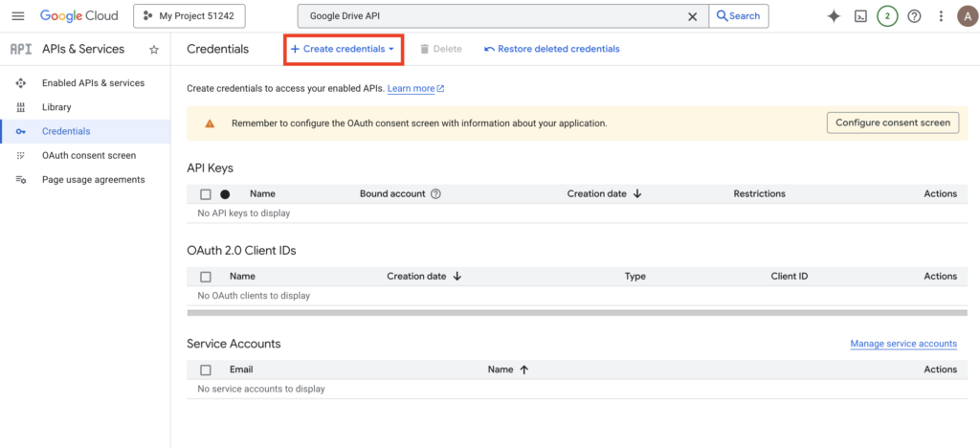Open Manage service accounts link
Image resolution: width=980 pixels, height=448 pixels.
point(902,344)
